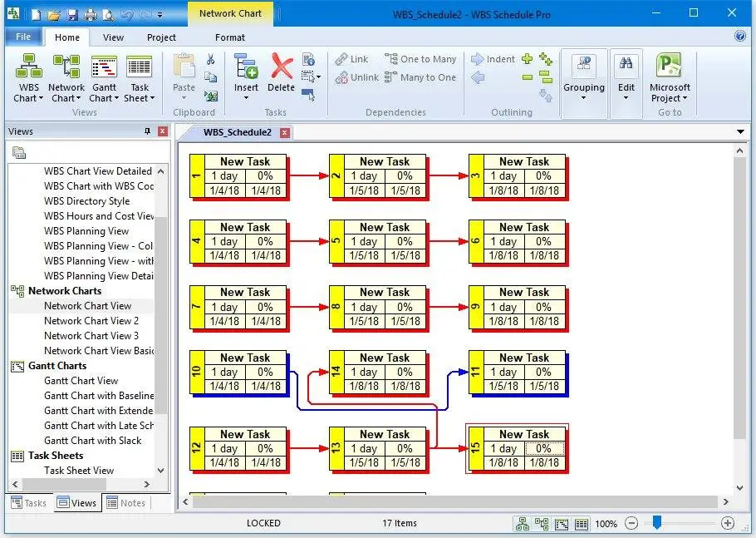
Task: Select Network Chart View 3
Action: pyautogui.click(x=91, y=335)
